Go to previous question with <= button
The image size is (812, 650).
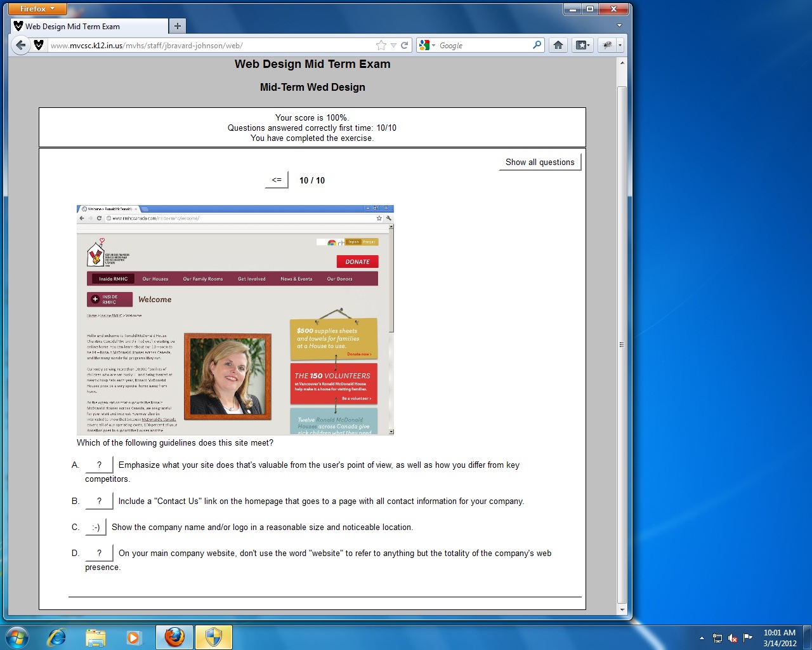[x=277, y=180]
